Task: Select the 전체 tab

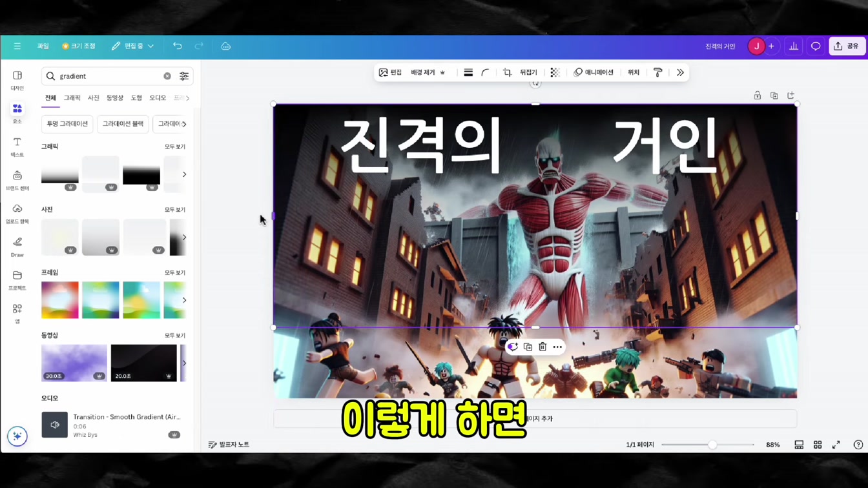Action: coord(50,98)
